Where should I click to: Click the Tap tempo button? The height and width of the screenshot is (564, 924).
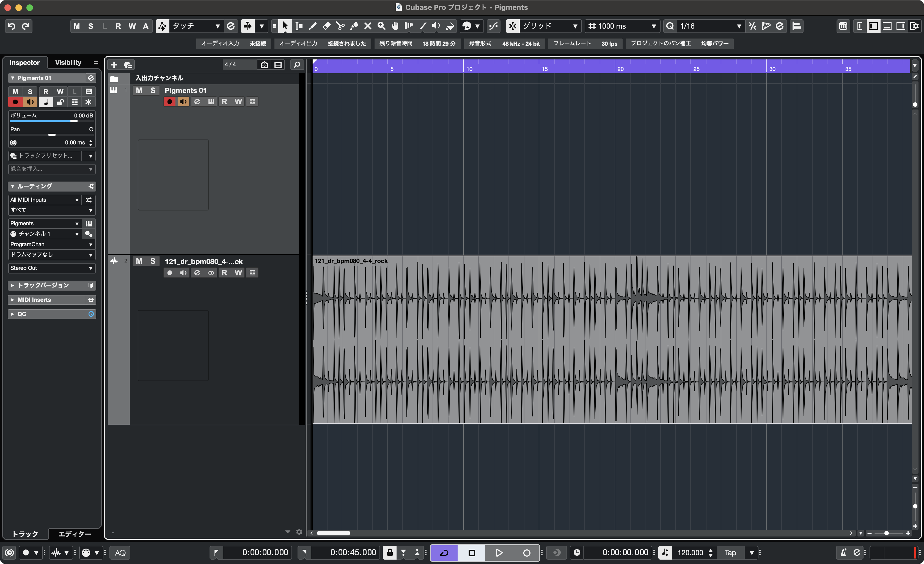pos(730,552)
